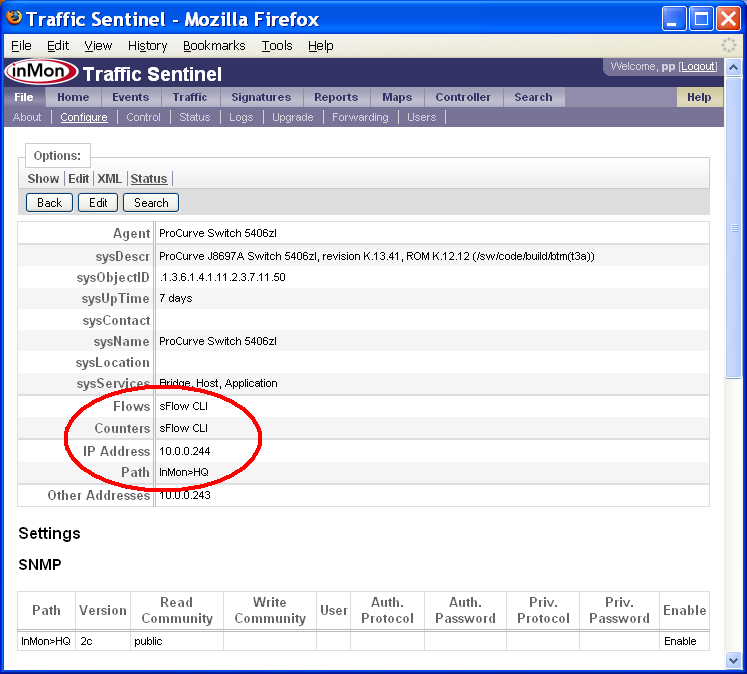Go to the Maps tab
Viewport: 747px width, 674px height.
coord(396,97)
